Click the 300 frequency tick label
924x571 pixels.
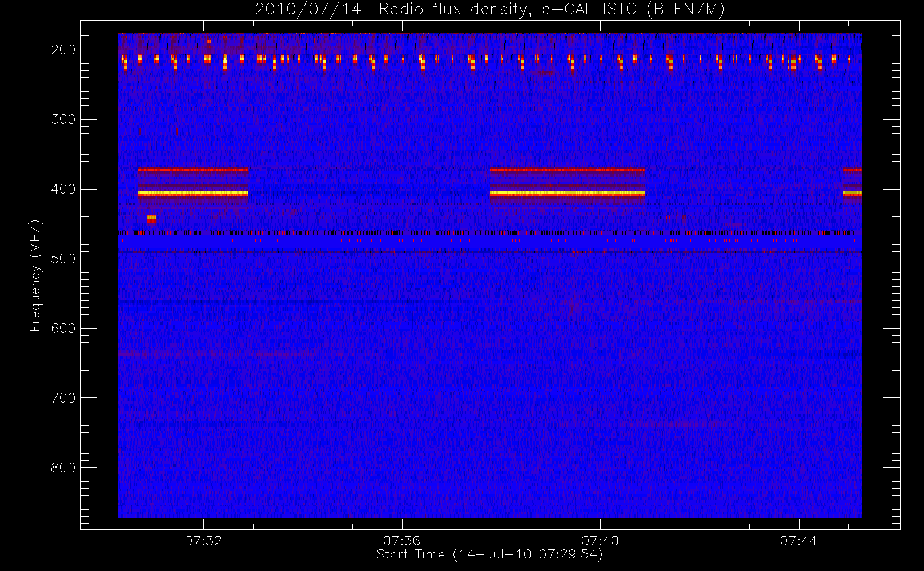click(x=63, y=119)
